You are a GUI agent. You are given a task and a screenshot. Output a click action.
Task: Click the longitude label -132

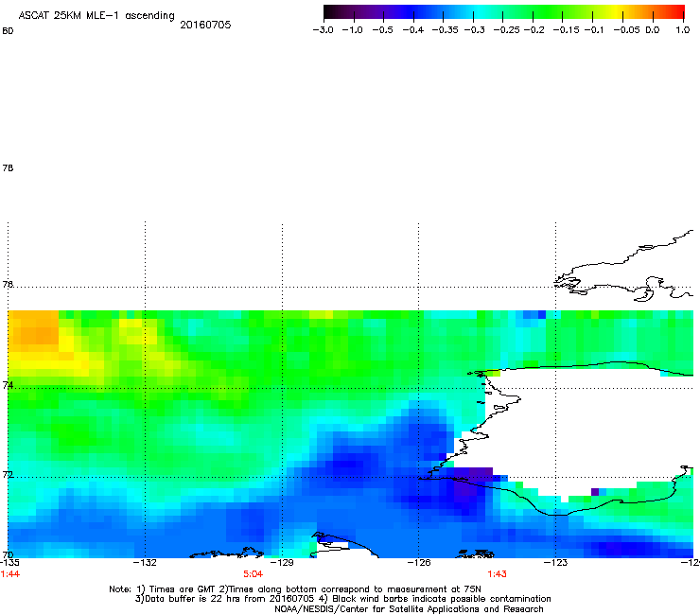point(145,562)
